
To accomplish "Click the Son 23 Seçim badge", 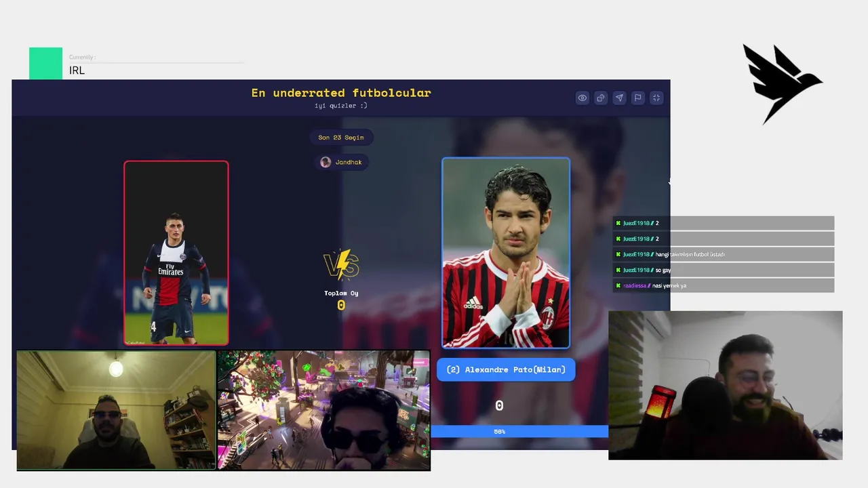I will point(341,138).
